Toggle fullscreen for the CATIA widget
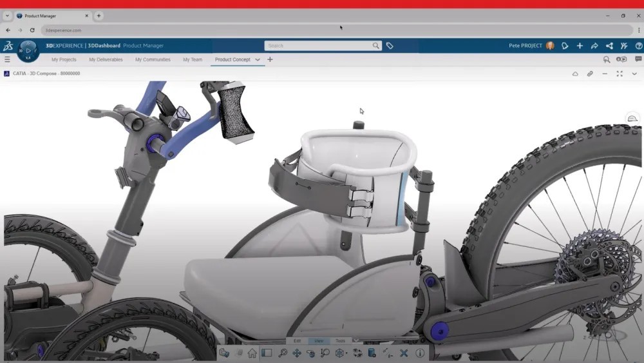Viewport: 644px width, 363px height. [620, 74]
